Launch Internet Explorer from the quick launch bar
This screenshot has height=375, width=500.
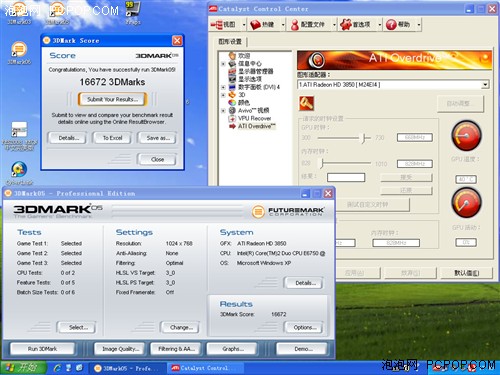pos(58,368)
